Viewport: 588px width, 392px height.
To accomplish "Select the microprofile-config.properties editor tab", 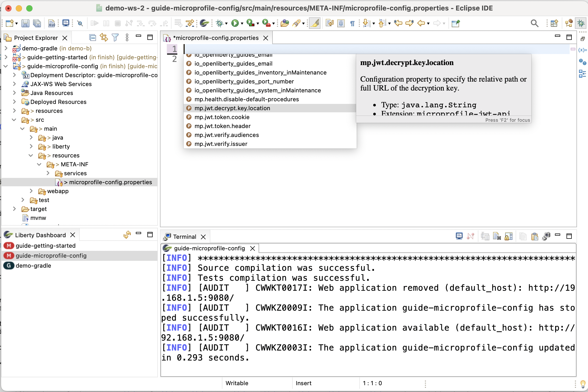I will (216, 38).
